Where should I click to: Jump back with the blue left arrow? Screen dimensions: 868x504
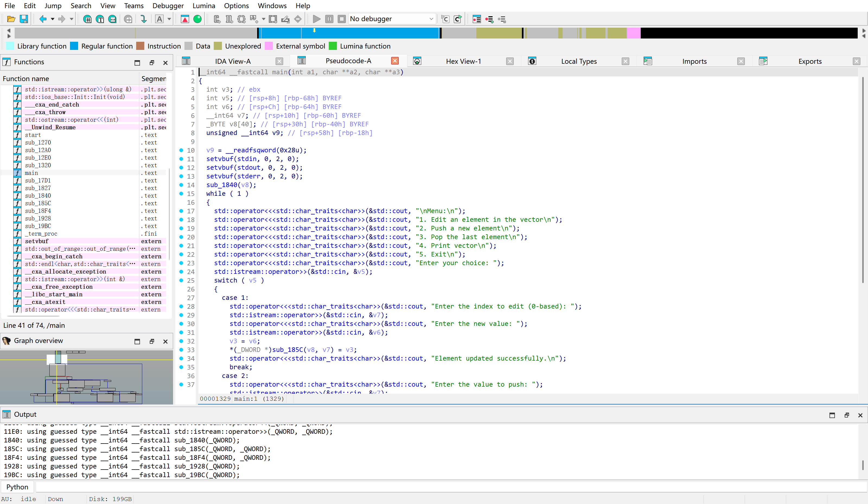pyautogui.click(x=43, y=19)
